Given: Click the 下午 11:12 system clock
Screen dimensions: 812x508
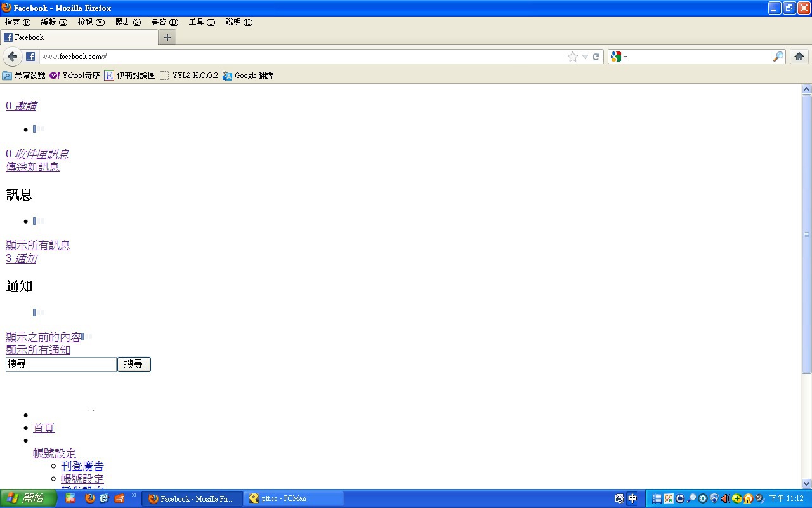Looking at the screenshot, I should [787, 498].
